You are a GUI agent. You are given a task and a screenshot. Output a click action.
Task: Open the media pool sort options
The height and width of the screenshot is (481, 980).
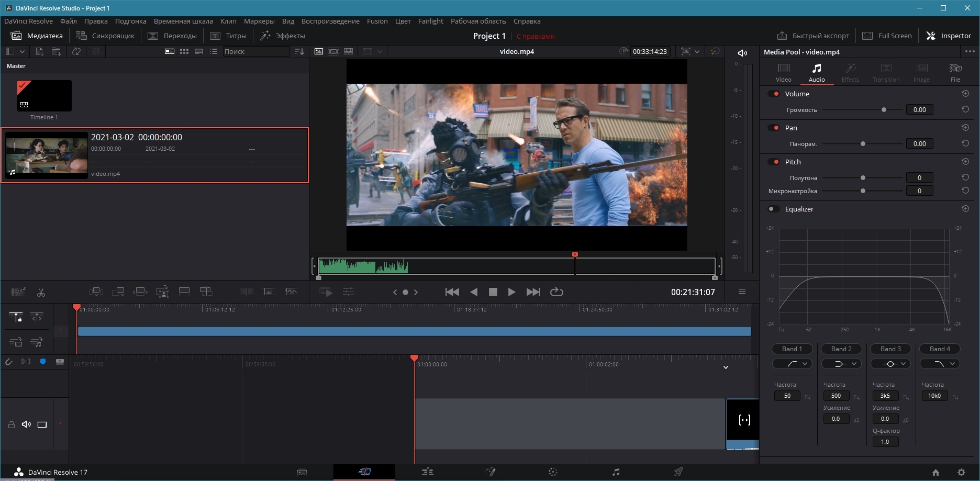[299, 51]
